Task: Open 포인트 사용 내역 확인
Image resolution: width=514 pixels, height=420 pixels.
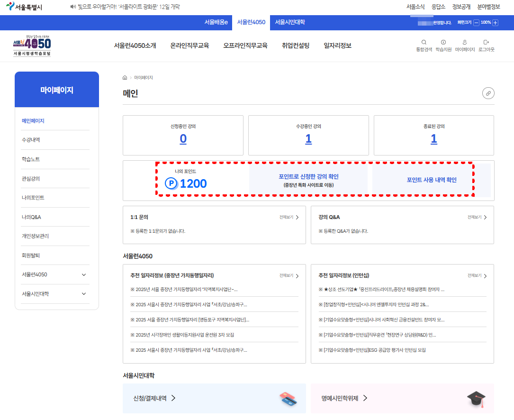Action: click(432, 180)
